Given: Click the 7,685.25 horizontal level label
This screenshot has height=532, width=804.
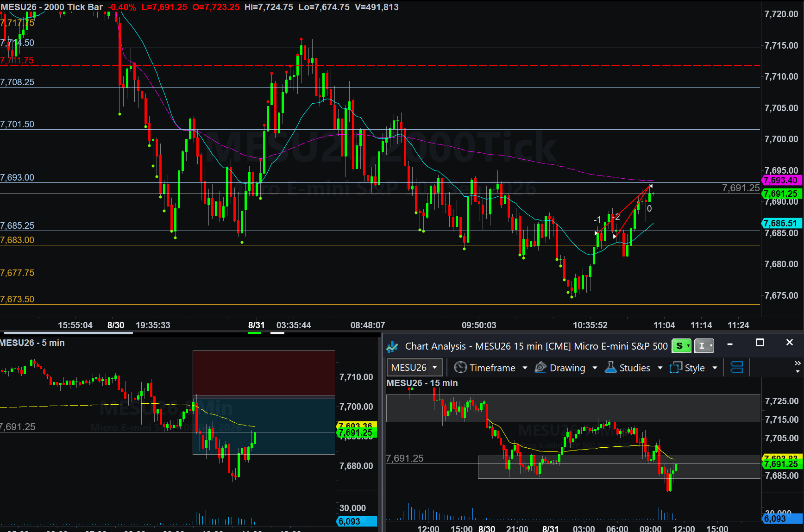Looking at the screenshot, I should [17, 225].
